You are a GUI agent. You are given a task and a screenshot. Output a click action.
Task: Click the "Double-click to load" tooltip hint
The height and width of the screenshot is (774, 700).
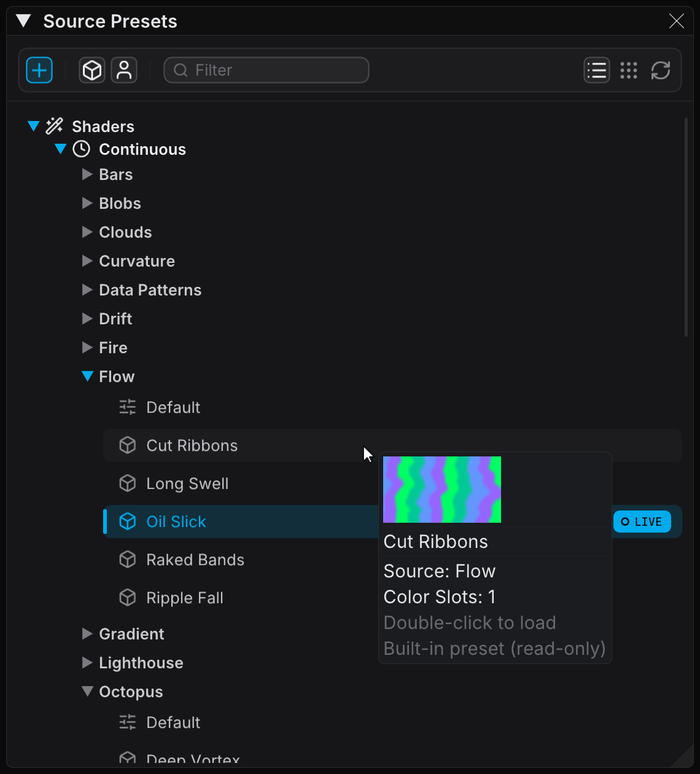[470, 623]
